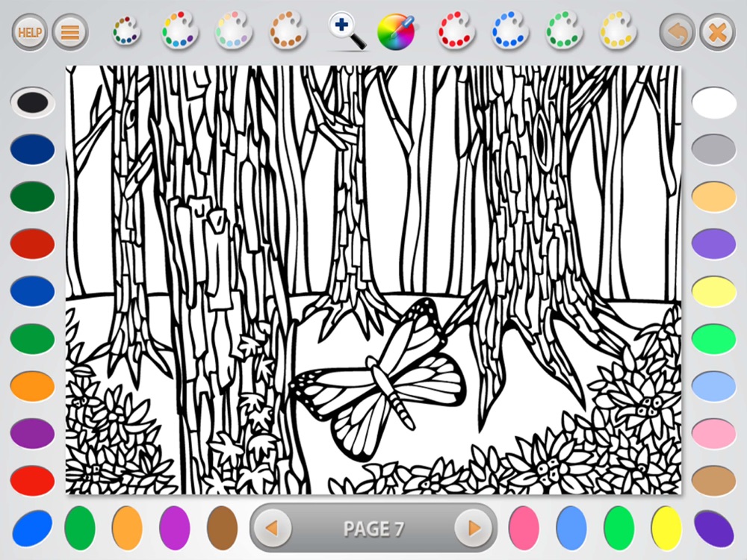Image resolution: width=747 pixels, height=560 pixels.
Task: Choose the blue shades palette
Action: pyautogui.click(x=510, y=31)
